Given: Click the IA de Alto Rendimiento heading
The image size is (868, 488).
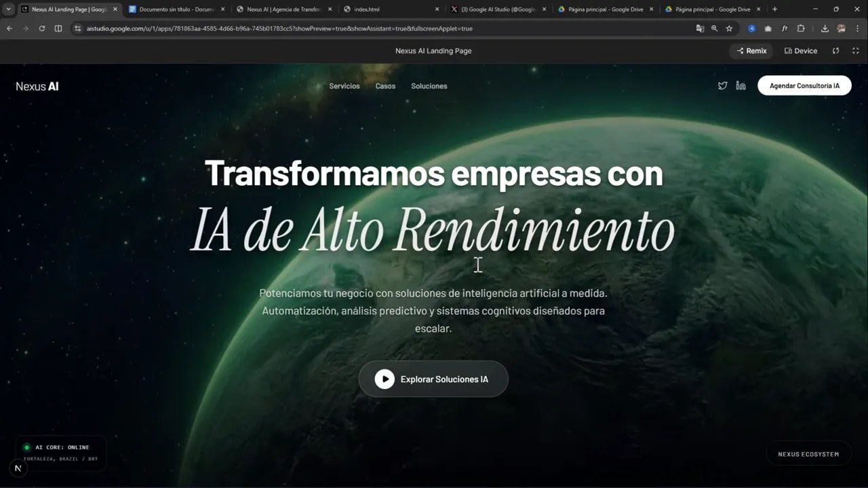Looking at the screenshot, I should coord(433,229).
